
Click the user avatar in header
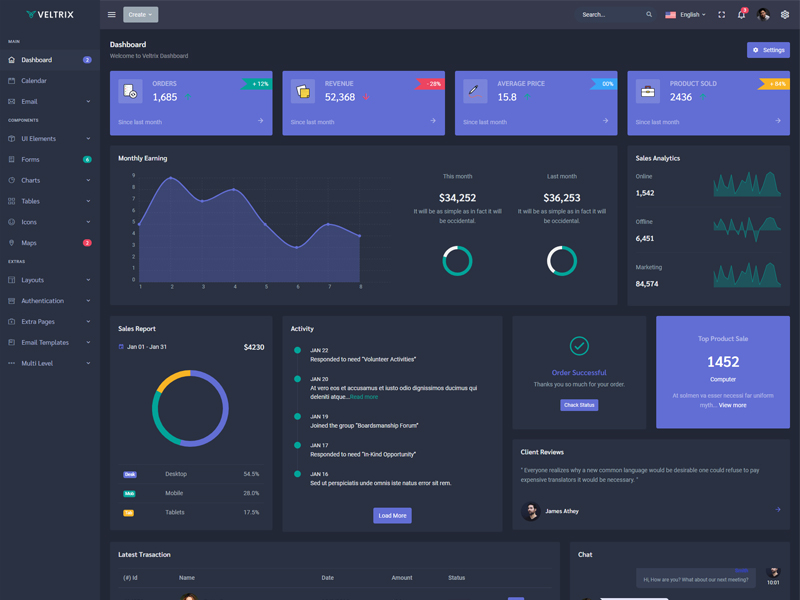click(763, 15)
